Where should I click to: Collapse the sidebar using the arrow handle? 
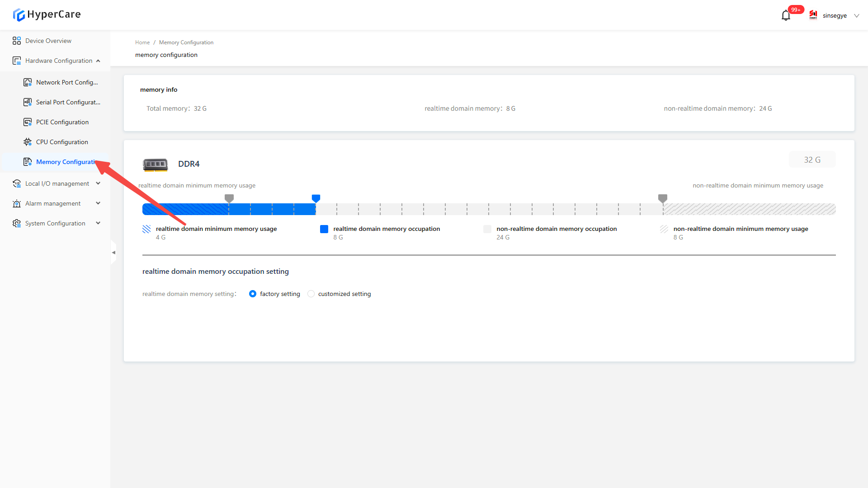(113, 253)
